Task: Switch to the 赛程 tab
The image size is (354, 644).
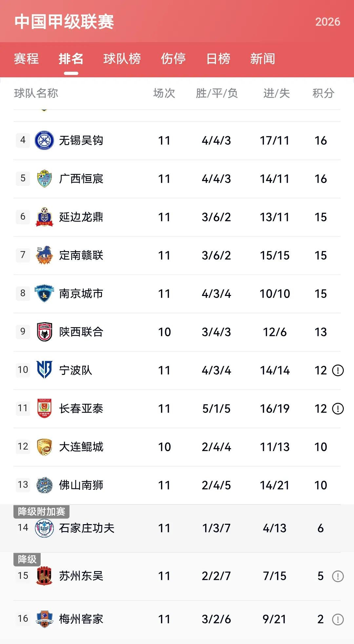Action: click(x=26, y=59)
